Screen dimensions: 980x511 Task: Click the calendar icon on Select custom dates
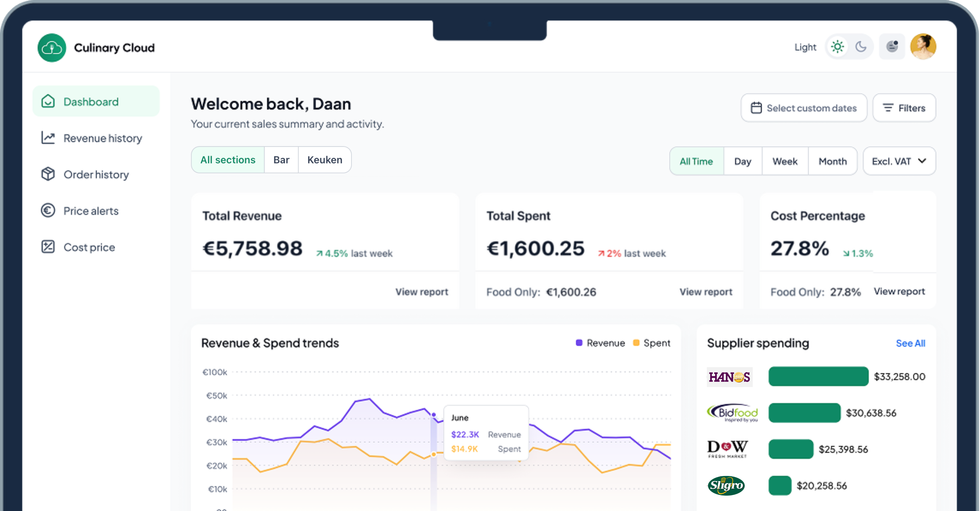pos(757,108)
